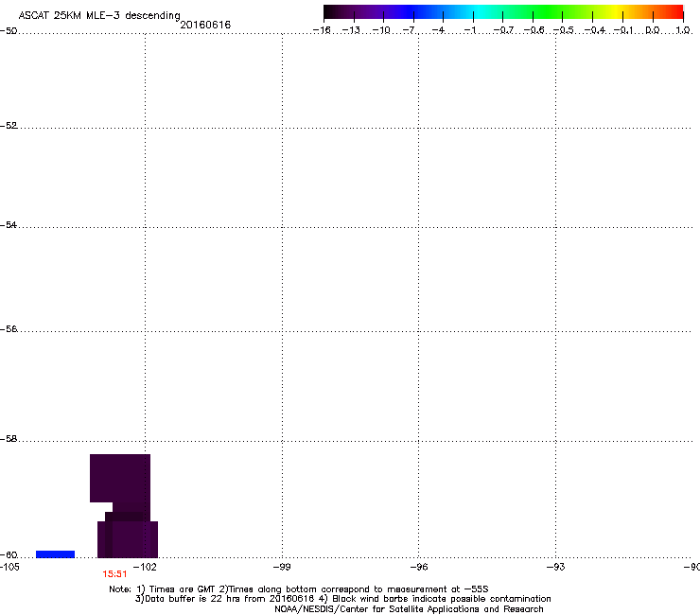Click the red 15:51 pass time label

[114, 574]
